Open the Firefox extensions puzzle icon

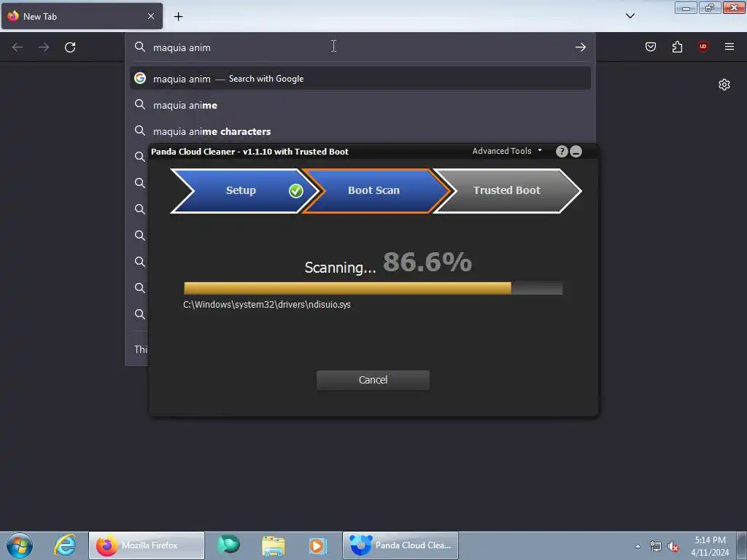677,47
